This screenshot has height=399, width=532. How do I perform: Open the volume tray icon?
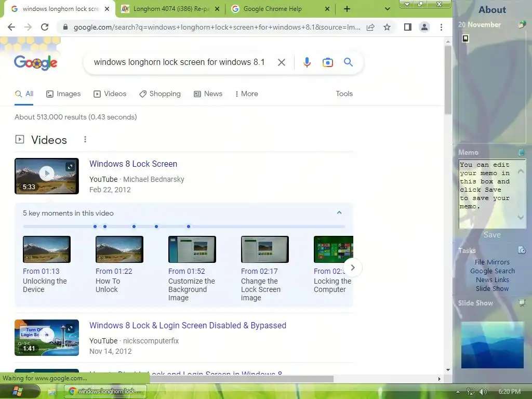click(x=483, y=392)
